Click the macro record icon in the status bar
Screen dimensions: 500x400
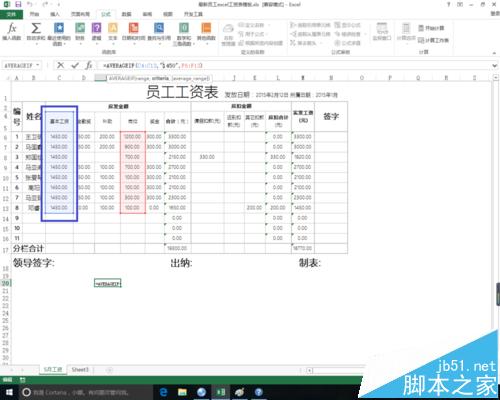tap(23, 380)
